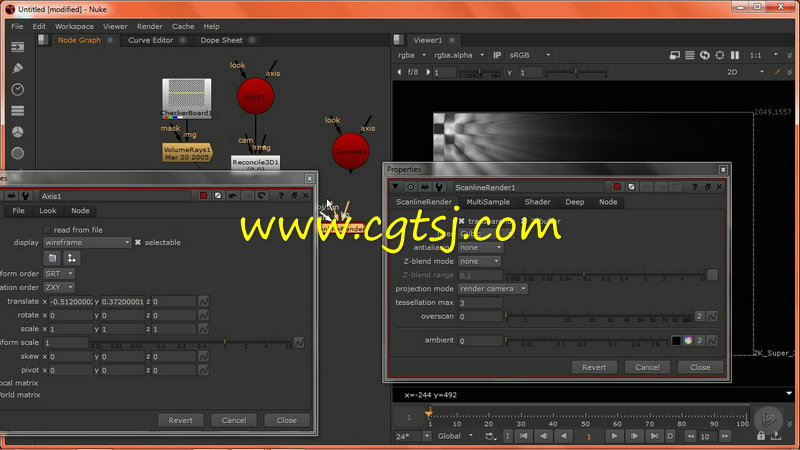The image size is (800, 450).
Task: Open the Color nodes wheel icon
Action: [x=17, y=132]
